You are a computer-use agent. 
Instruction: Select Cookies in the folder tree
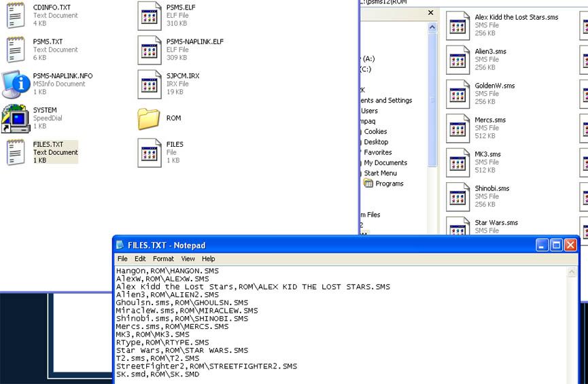pos(375,132)
